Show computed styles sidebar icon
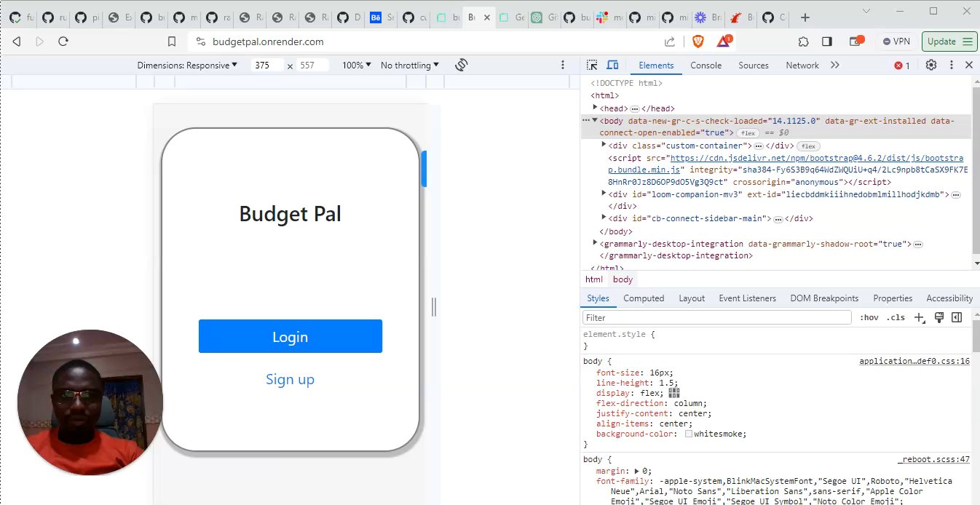Screen dimensions: 980x505 (x=957, y=317)
